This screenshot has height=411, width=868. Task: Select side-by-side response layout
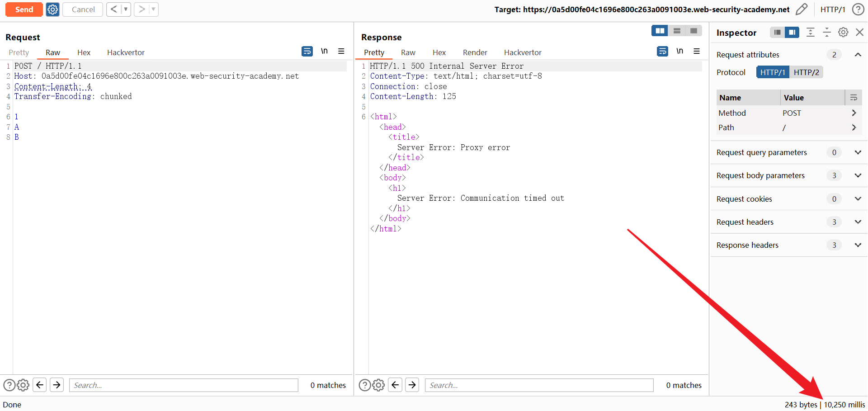coord(660,31)
